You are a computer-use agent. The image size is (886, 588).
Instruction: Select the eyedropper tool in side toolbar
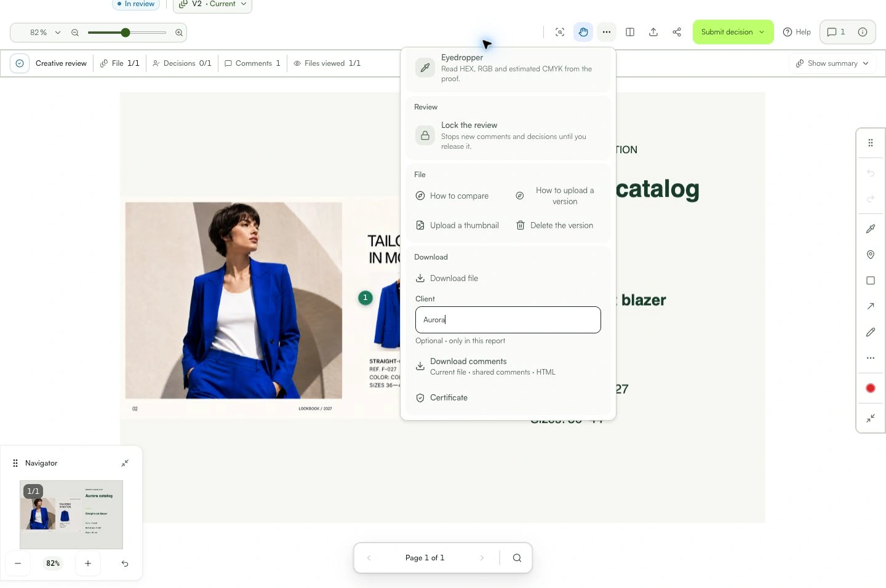(x=871, y=229)
